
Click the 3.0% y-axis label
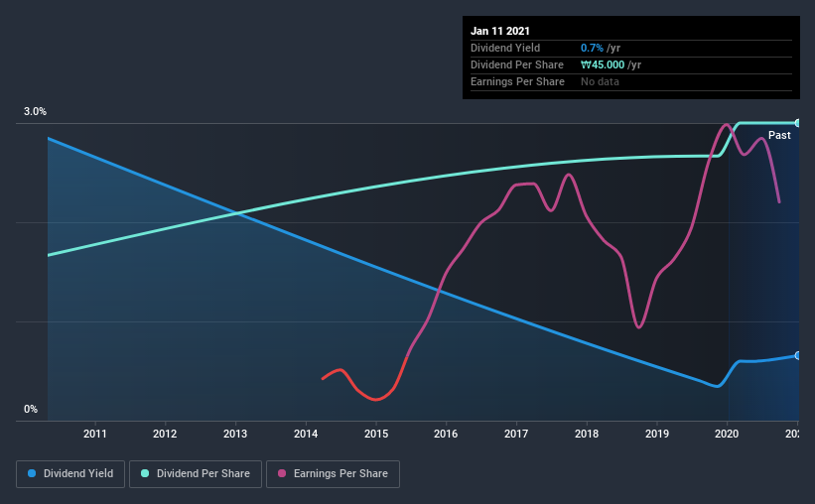tap(35, 112)
